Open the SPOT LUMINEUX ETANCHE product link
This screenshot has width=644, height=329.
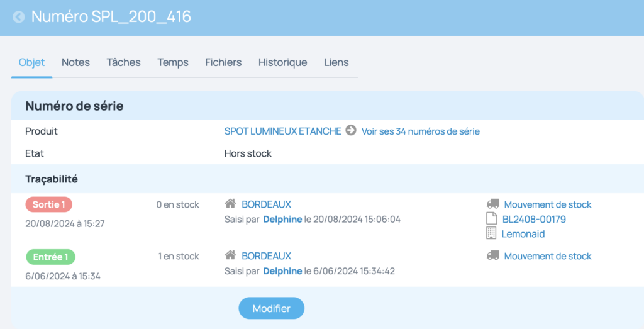282,131
